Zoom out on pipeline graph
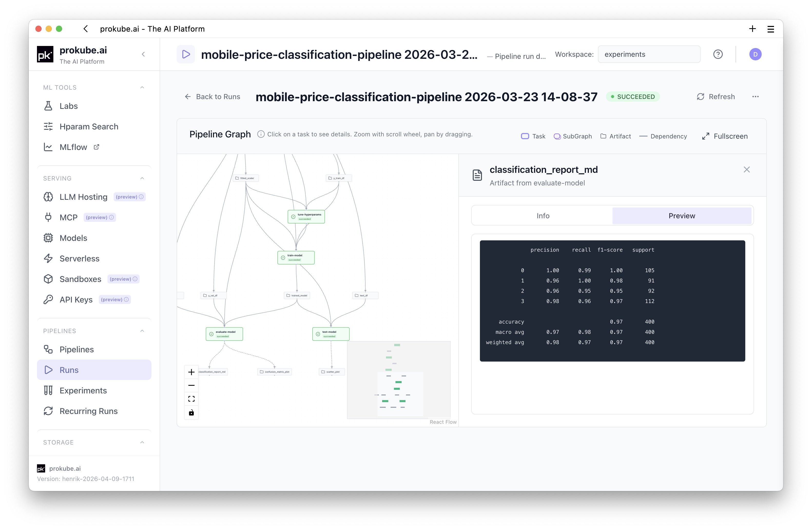 pos(191,385)
